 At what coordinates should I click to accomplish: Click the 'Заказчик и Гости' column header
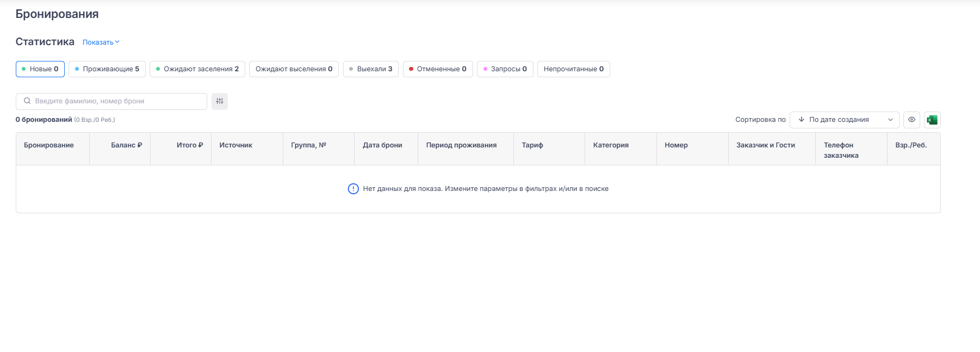click(x=765, y=145)
